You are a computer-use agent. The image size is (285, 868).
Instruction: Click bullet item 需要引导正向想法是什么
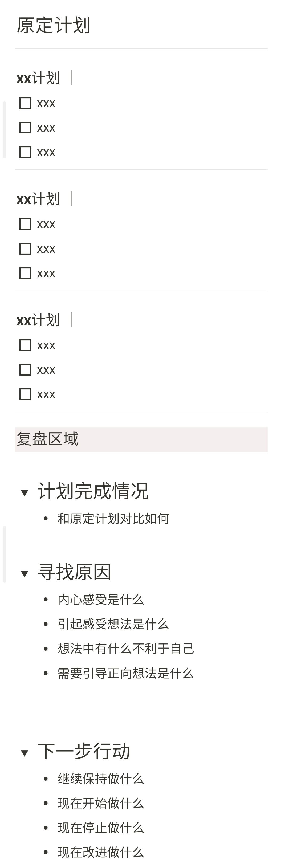pyautogui.click(x=126, y=673)
